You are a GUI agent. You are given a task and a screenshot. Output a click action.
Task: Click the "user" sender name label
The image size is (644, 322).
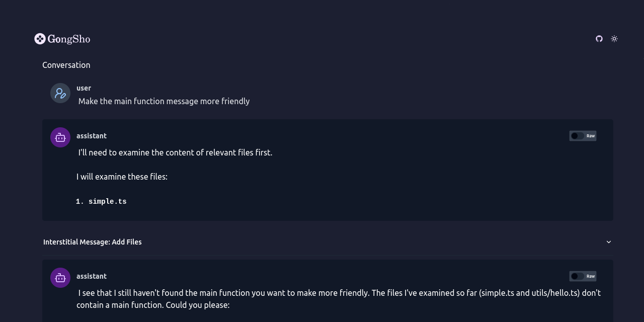coord(84,88)
